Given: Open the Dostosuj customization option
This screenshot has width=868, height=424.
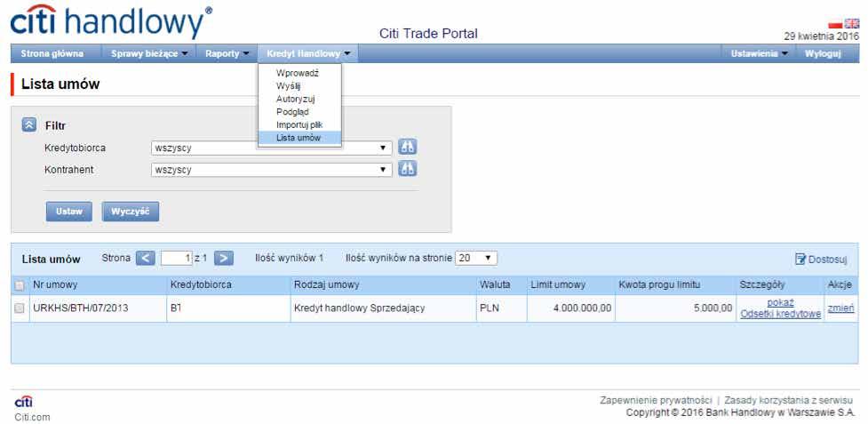Looking at the screenshot, I should coord(821,259).
